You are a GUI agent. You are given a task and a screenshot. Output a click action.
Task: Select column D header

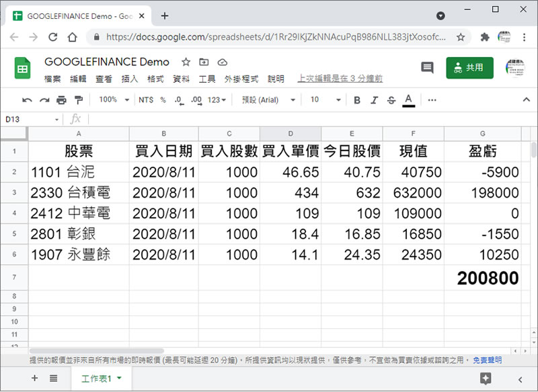(291, 134)
